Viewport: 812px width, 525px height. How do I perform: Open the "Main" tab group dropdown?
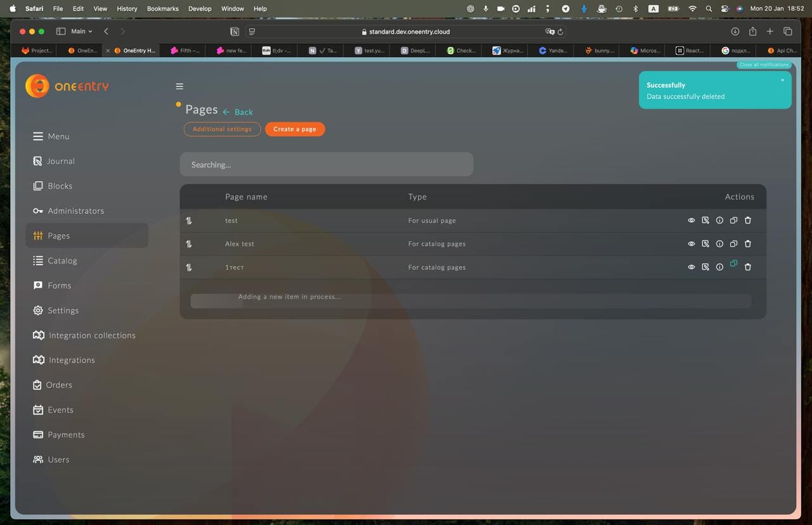[x=80, y=30]
